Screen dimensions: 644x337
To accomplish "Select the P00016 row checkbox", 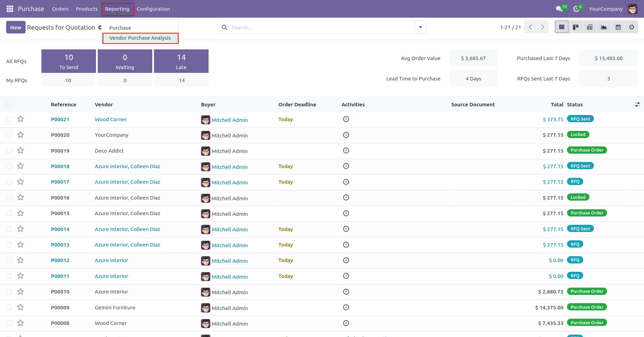I will pyautogui.click(x=9, y=198).
